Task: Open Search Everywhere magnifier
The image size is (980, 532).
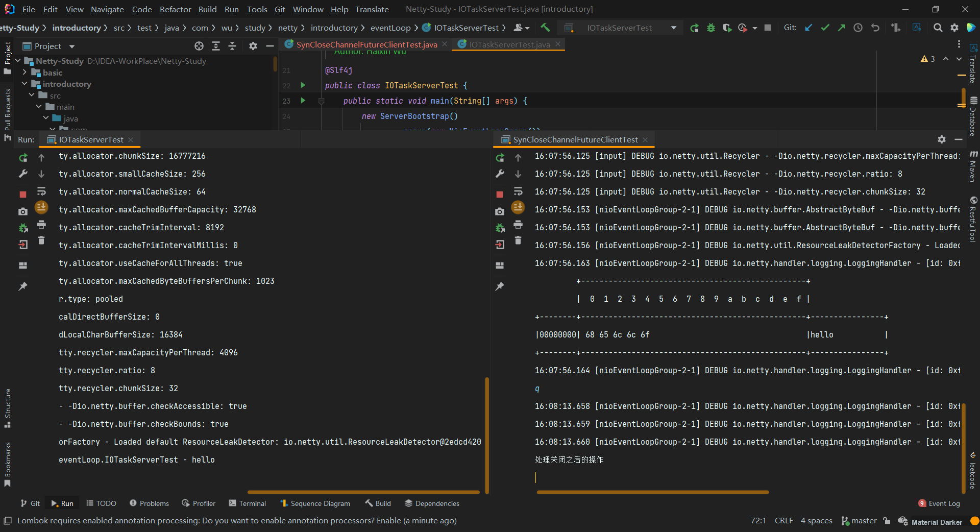Action: point(938,28)
